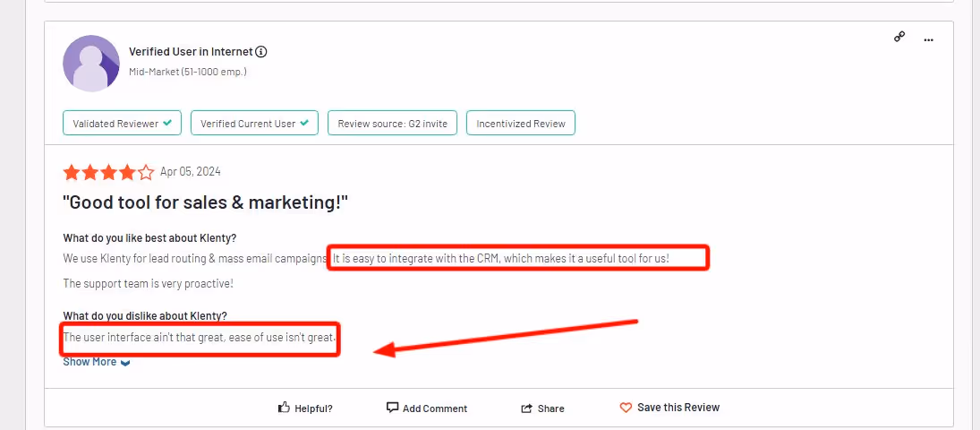Click the Incentivized Review badge

pos(521,124)
